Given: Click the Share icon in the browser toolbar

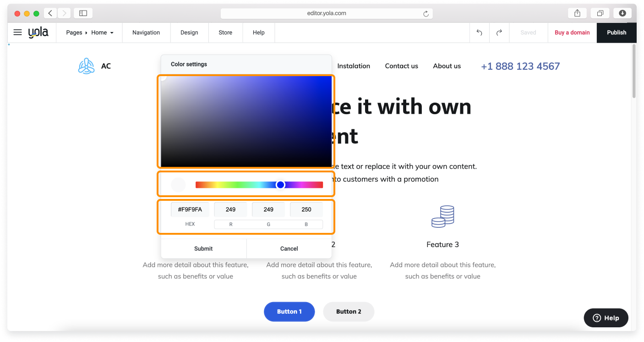Looking at the screenshot, I should click(577, 13).
